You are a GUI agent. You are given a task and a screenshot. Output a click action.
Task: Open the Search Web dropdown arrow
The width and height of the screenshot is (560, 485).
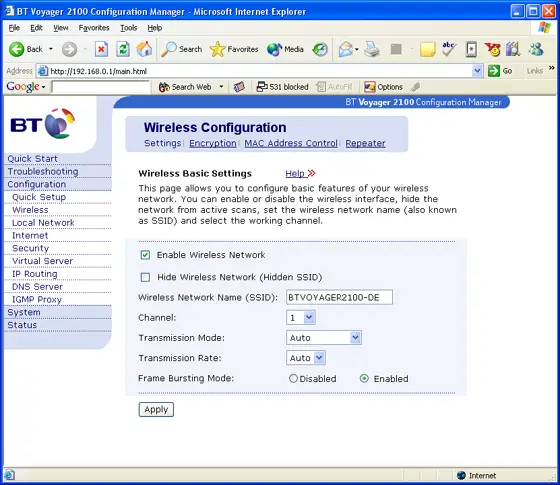tap(221, 87)
